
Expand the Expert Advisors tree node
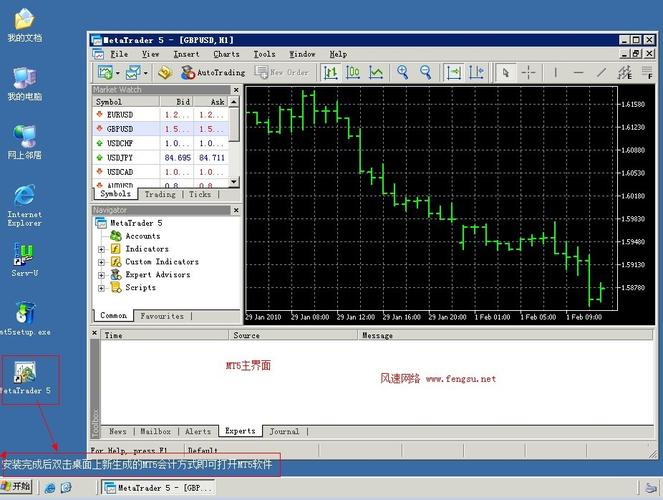(101, 275)
